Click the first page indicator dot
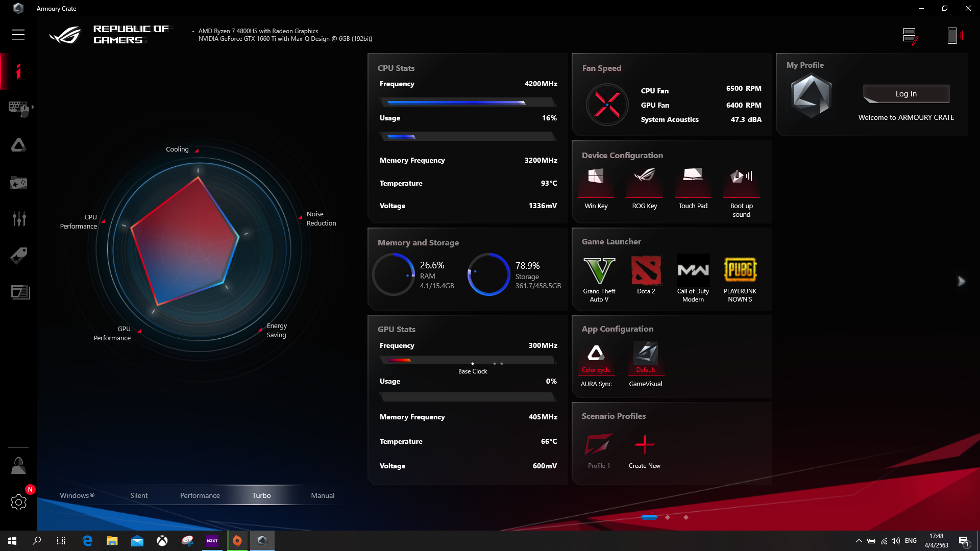The image size is (980, 551). click(649, 517)
